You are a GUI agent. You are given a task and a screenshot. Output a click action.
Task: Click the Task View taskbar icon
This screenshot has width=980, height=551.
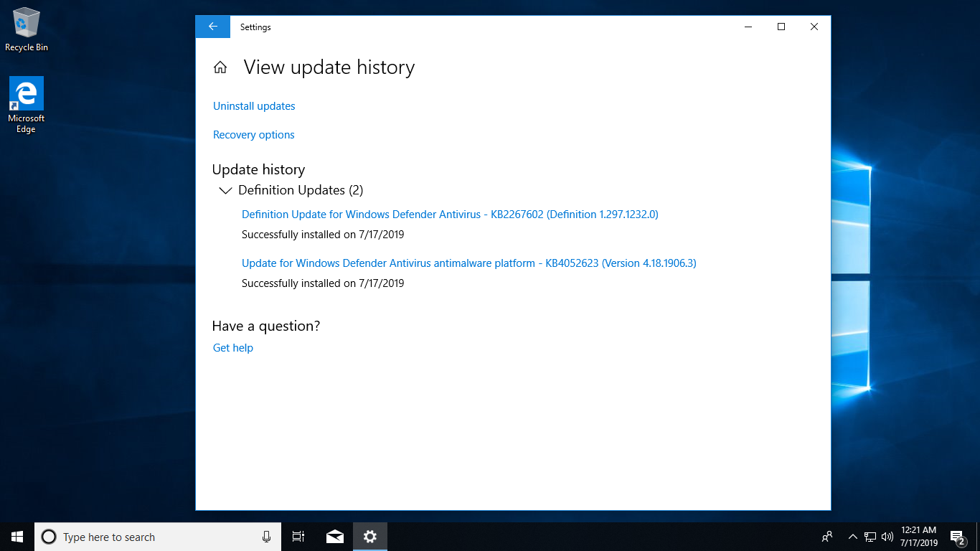click(298, 537)
